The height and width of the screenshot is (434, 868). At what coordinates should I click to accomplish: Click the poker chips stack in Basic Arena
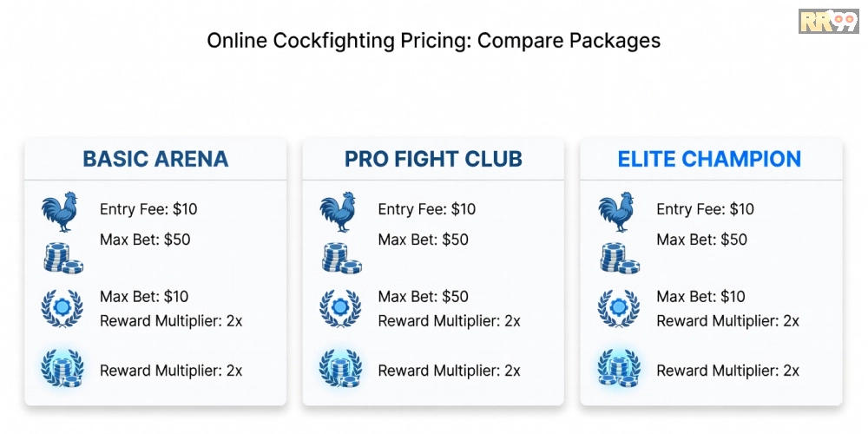tap(62, 258)
